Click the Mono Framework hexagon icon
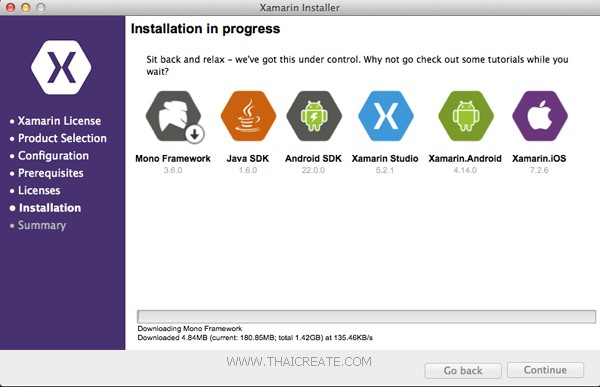 173,116
